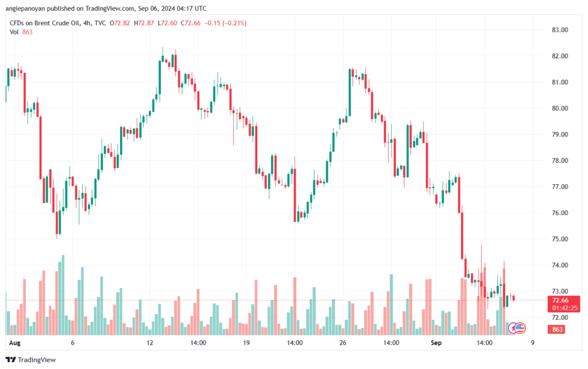Viewport: 588px width, 369px height.
Task: Click the 19 date label on time axis
Action: click(x=246, y=343)
